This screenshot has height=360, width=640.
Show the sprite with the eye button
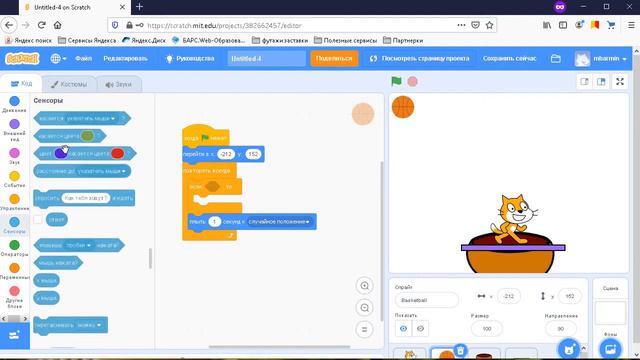(x=403, y=329)
